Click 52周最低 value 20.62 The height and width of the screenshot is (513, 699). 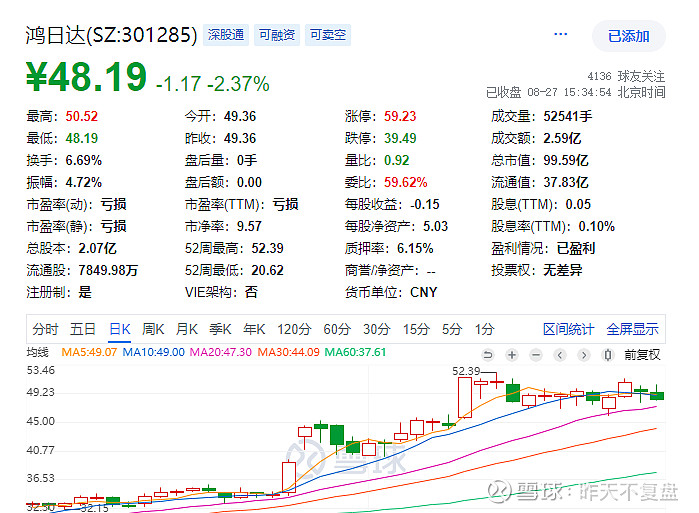[x=267, y=270]
